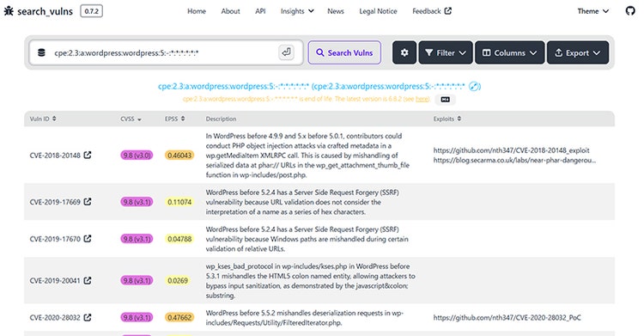Screen dimensions: 644x336
Task: Open external link for CVE-2020-28032
Action: [88, 317]
